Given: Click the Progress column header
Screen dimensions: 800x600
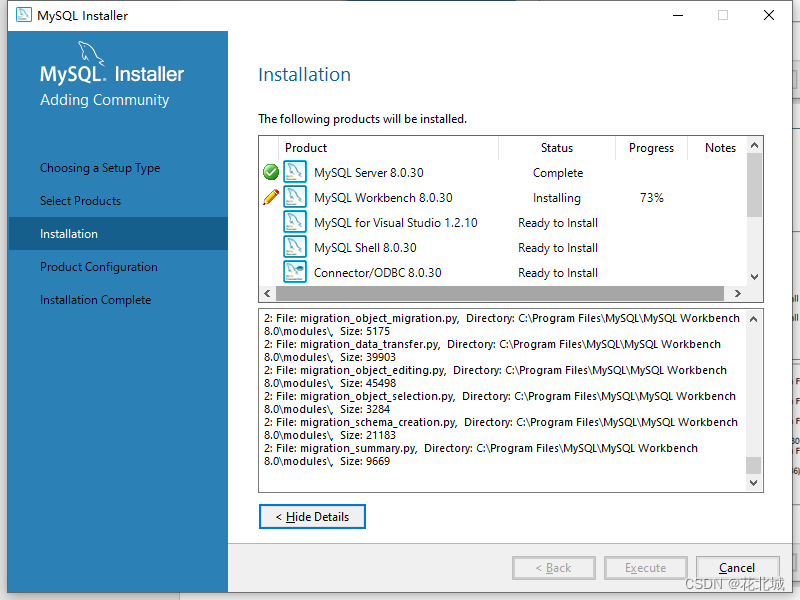Looking at the screenshot, I should [652, 148].
